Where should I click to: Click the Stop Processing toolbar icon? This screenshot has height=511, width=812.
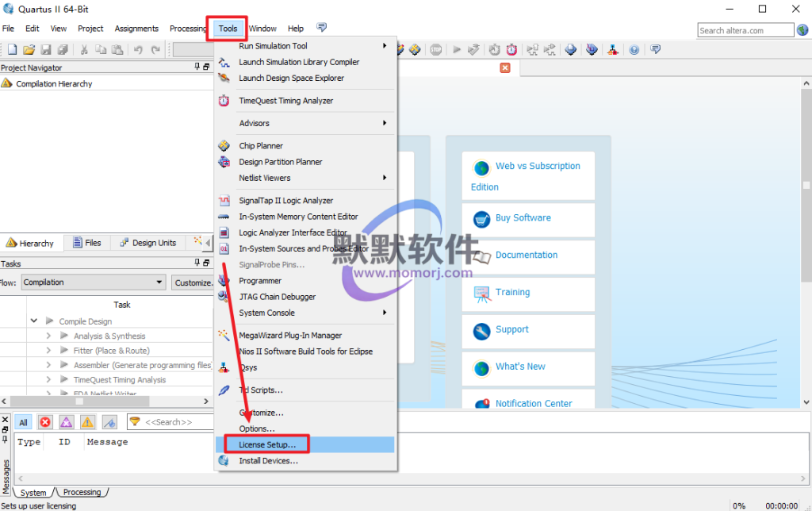(x=436, y=50)
